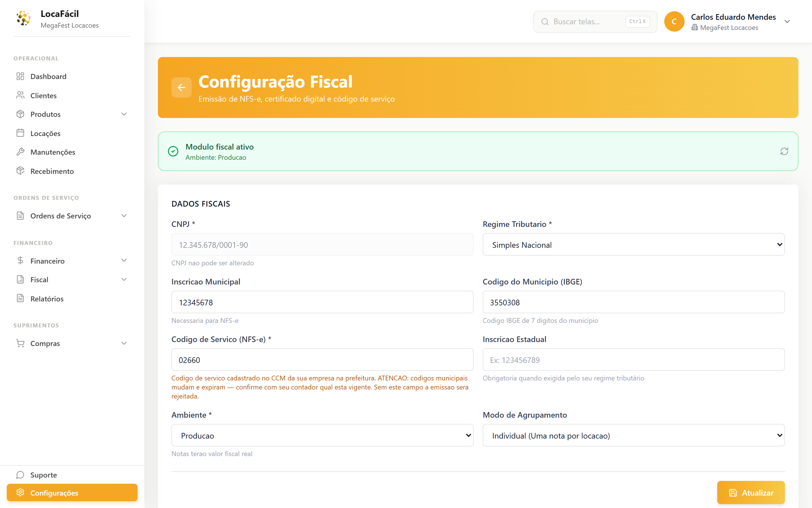This screenshot has width=812, height=508.
Task: Click the 'Obrigatoria quando exigida' hint text
Action: [563, 378]
